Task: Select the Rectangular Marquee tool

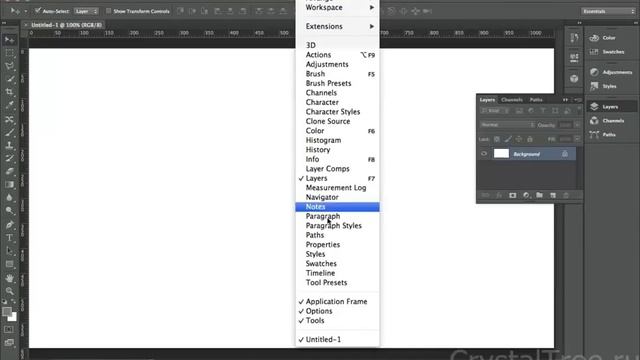Action: tap(9, 53)
